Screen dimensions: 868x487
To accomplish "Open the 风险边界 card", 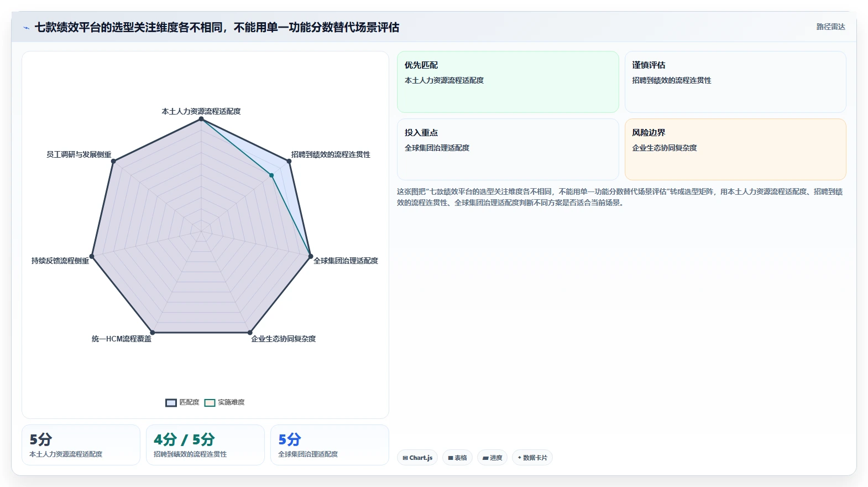I will 735,149.
